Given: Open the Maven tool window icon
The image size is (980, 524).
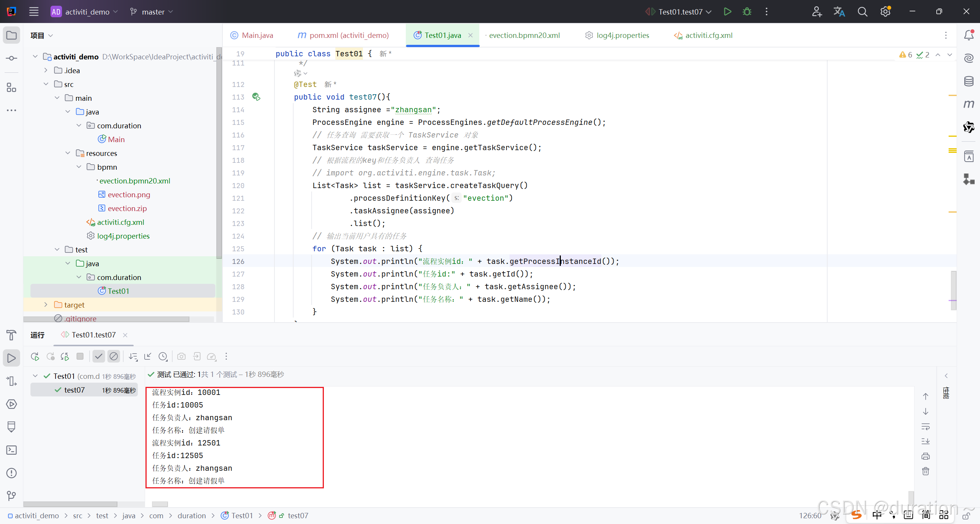Looking at the screenshot, I should (x=969, y=104).
